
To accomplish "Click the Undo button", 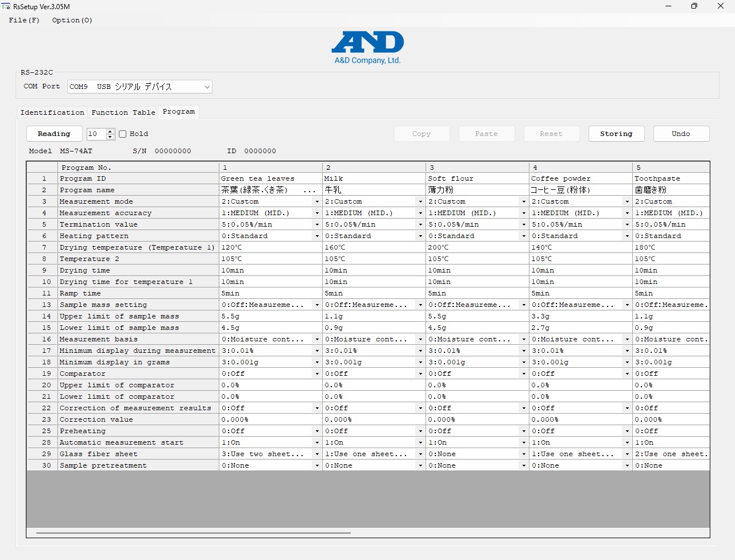I will click(681, 134).
